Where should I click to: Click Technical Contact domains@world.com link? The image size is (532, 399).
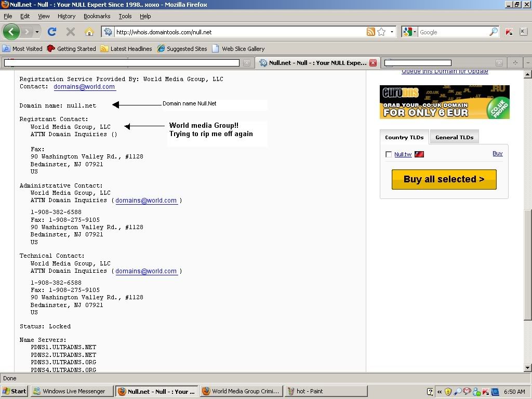point(146,271)
